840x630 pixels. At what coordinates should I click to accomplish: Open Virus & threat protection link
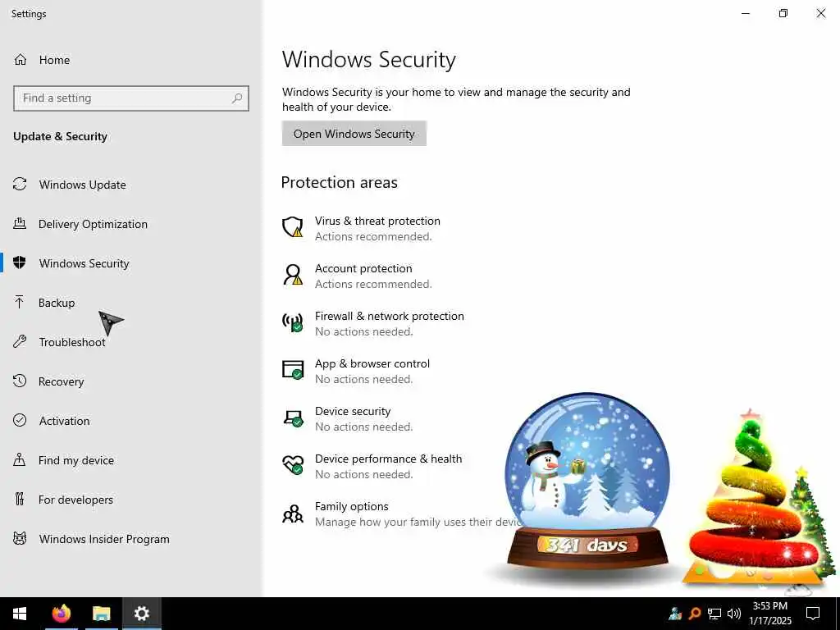coord(377,221)
